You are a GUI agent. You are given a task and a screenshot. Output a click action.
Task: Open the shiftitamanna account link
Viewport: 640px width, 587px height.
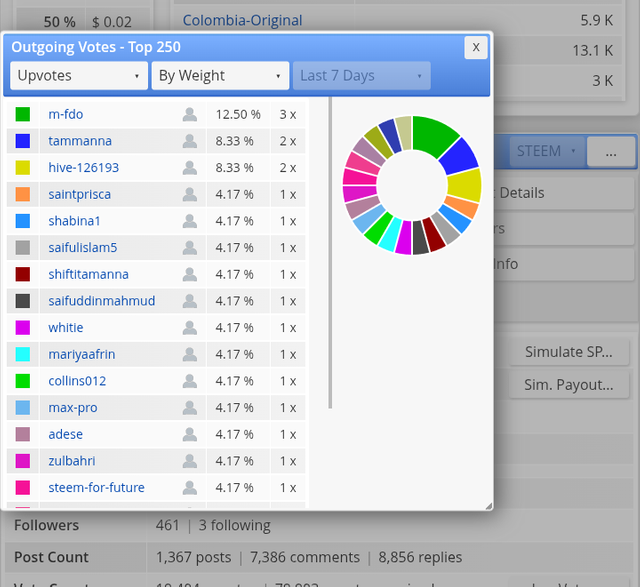pyautogui.click(x=89, y=274)
